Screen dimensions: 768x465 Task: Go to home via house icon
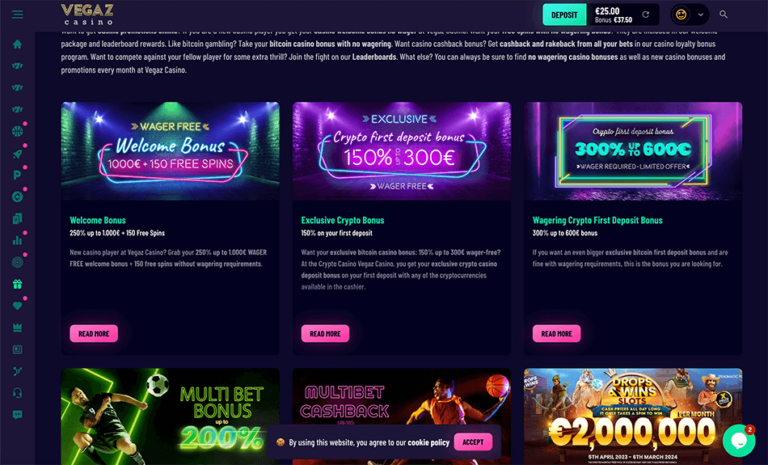point(17,44)
